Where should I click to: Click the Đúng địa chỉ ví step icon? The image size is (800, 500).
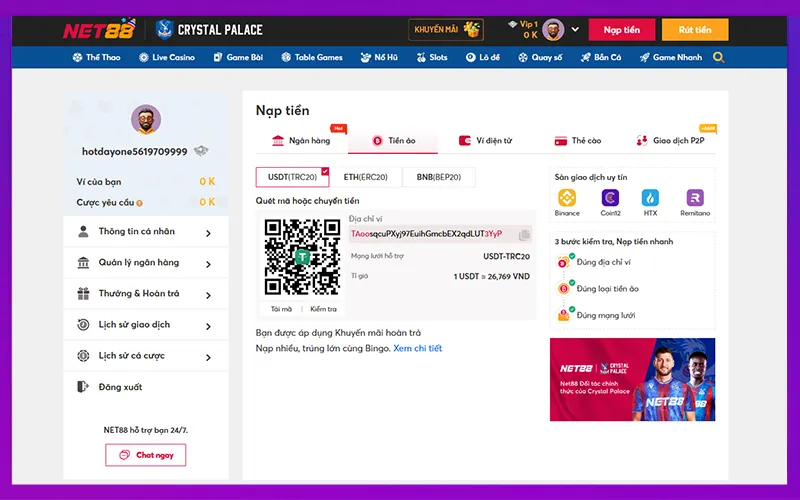564,262
